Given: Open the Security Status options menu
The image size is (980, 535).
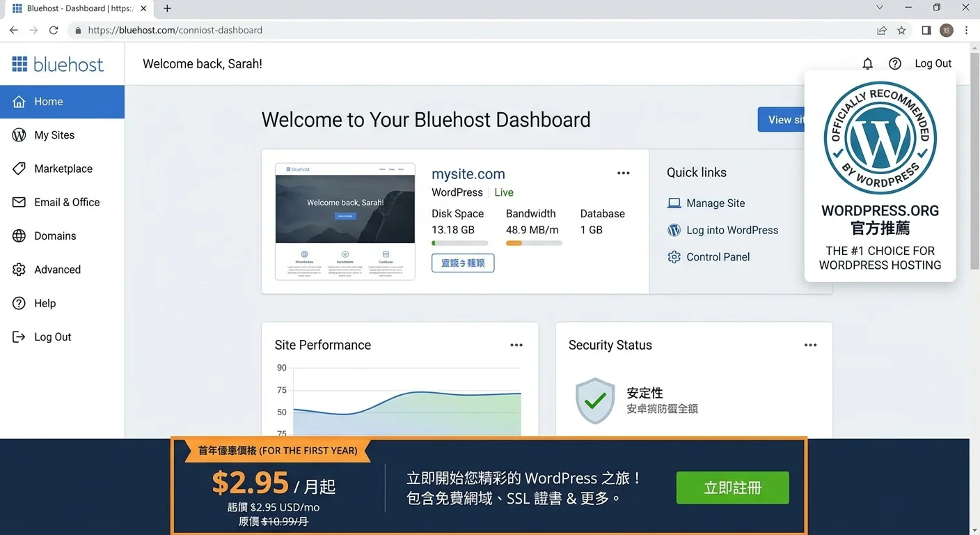Looking at the screenshot, I should [x=810, y=344].
